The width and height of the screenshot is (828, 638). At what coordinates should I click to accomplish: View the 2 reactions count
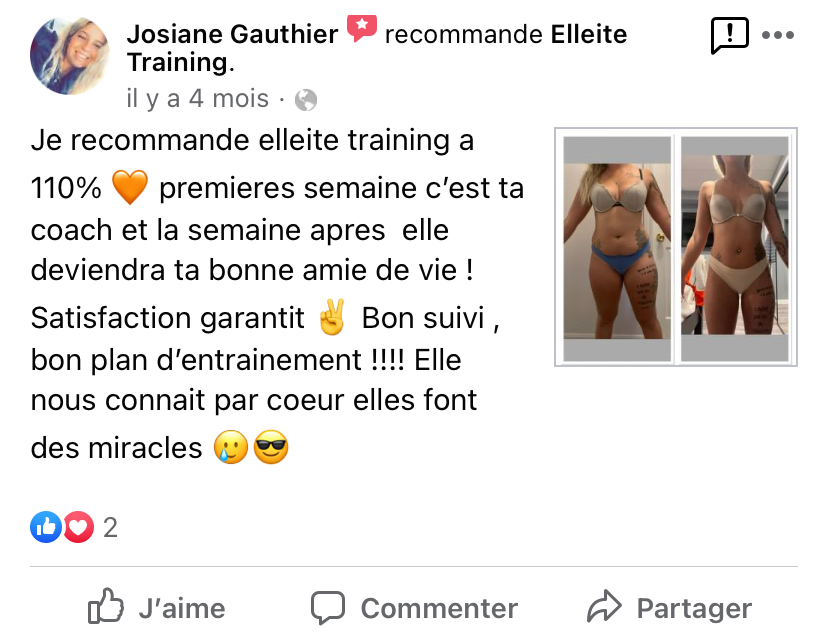[110, 528]
